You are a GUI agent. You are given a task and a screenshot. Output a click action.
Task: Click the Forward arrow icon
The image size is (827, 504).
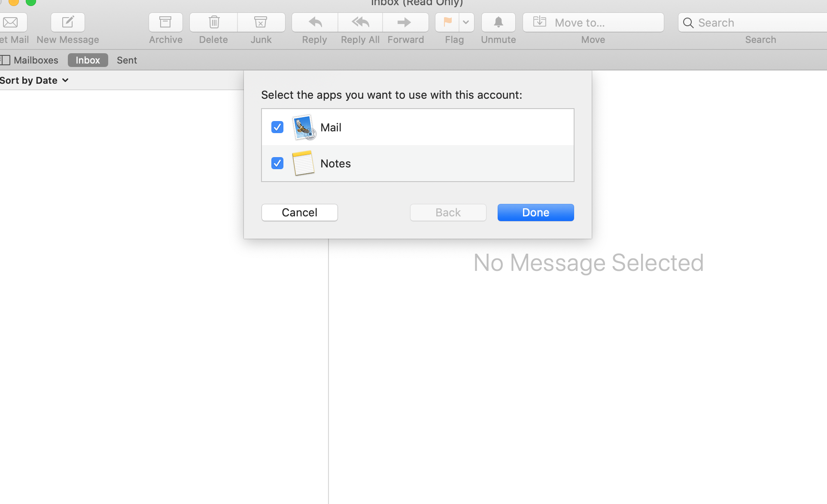click(405, 22)
